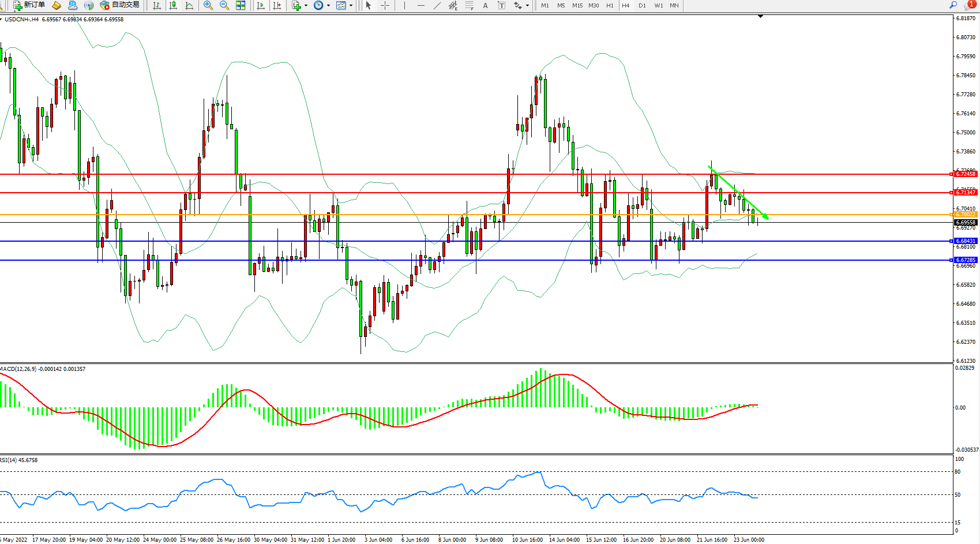Click the New Order (新订单) button
980x544 pixels.
point(29,5)
